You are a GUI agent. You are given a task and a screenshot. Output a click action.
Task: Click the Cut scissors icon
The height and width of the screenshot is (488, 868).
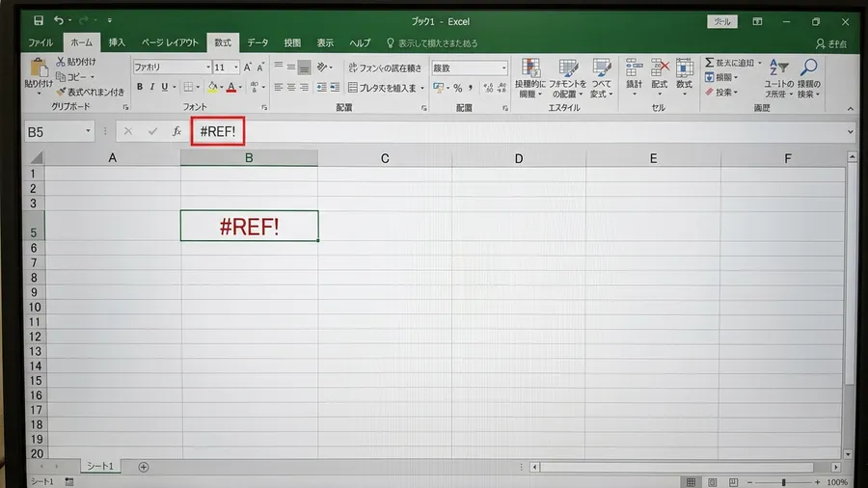point(61,62)
